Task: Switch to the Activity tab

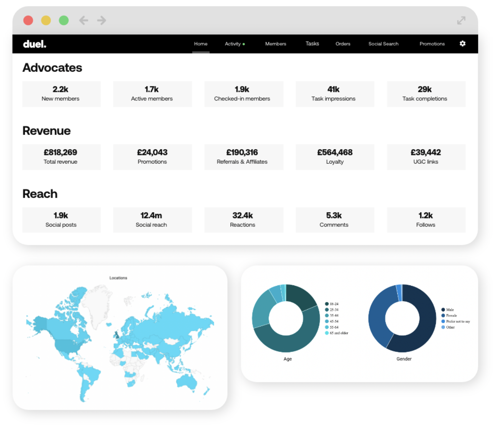Action: [233, 44]
